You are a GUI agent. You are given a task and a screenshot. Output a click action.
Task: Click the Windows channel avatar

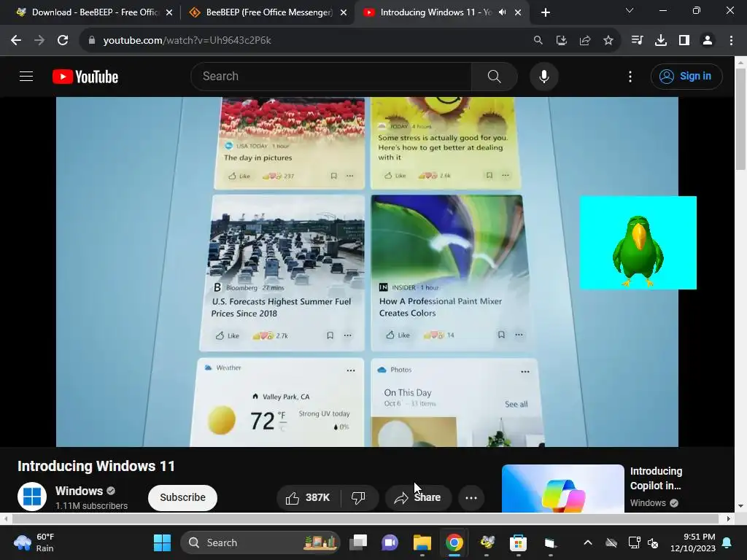pos(32,497)
